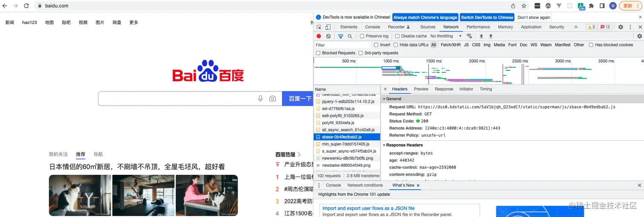Toggle the browser side panel icon

(x=602, y=6)
